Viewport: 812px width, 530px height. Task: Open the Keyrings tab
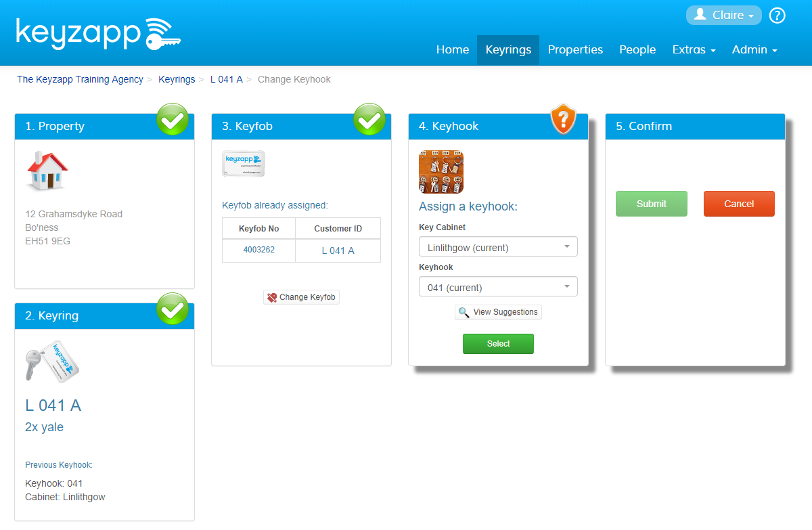(x=508, y=49)
